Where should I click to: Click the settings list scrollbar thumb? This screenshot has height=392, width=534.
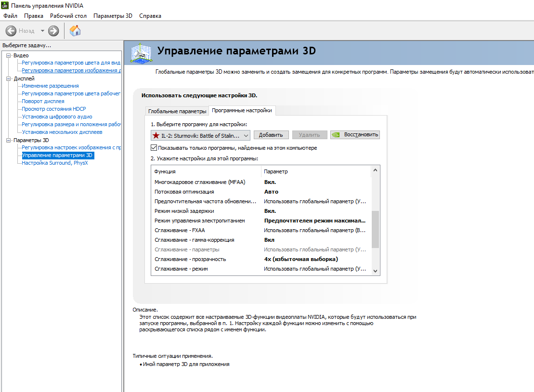coord(375,230)
